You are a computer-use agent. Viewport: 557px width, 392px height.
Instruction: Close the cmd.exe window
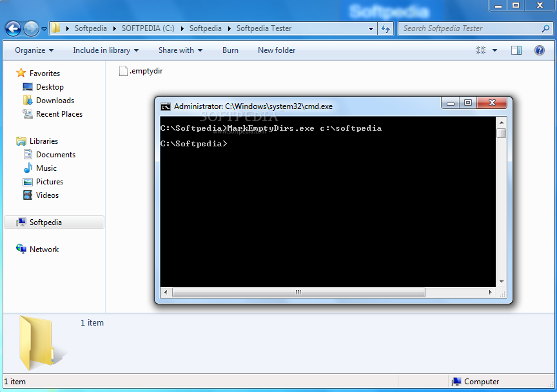492,103
